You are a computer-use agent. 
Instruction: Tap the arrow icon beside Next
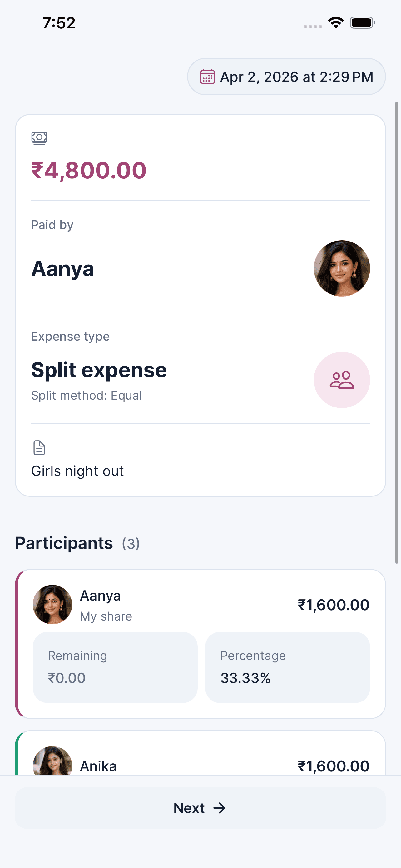[x=220, y=808]
